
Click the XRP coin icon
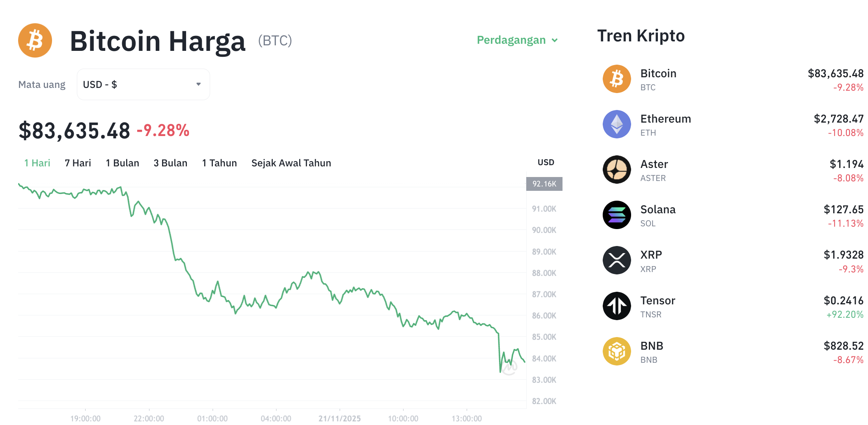617,260
